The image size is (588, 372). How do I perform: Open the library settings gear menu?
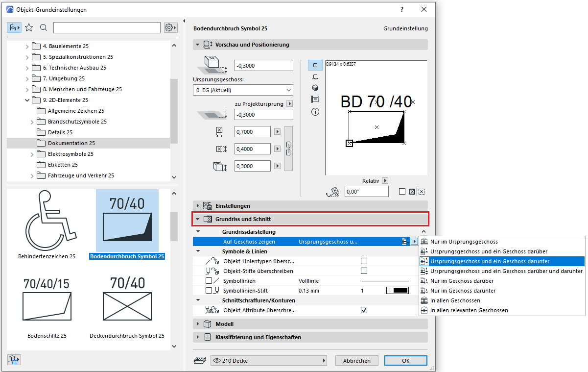pos(170,27)
